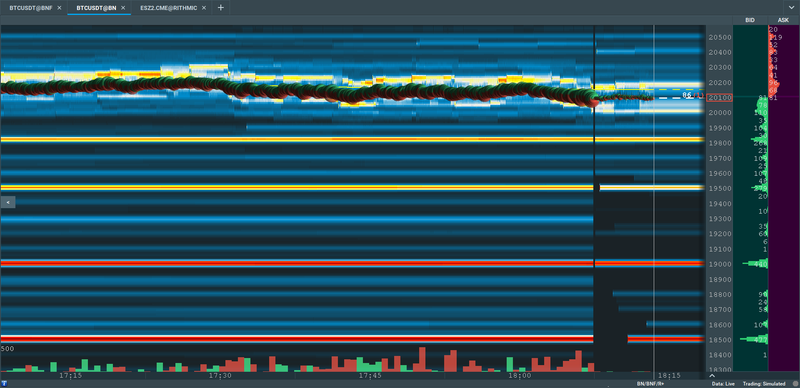The width and height of the screenshot is (800, 388).
Task: Expand the bottom panel with up chevron
Action: pyautogui.click(x=712, y=376)
